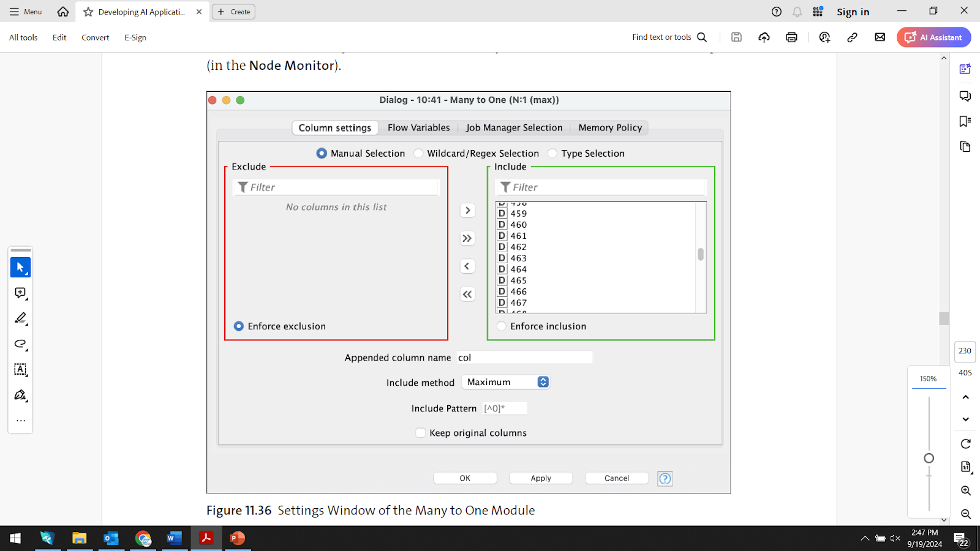Open Windows Start menu
980x551 pixels.
pos(15,538)
